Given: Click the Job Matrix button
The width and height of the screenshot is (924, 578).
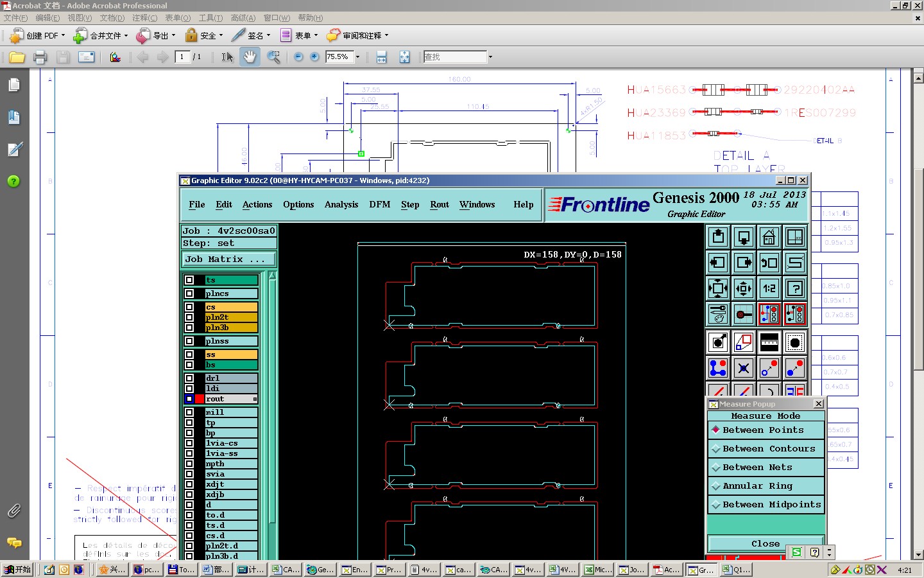Looking at the screenshot, I should click(x=228, y=259).
